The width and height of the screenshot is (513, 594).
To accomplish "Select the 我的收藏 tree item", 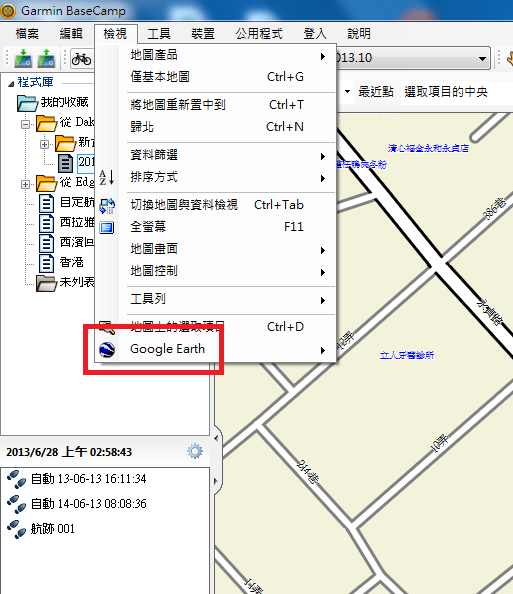I will (64, 102).
